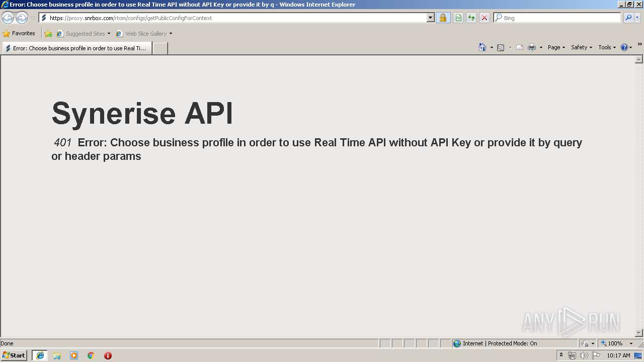
Task: Add to Favorites Bar icon
Action: coord(48,34)
